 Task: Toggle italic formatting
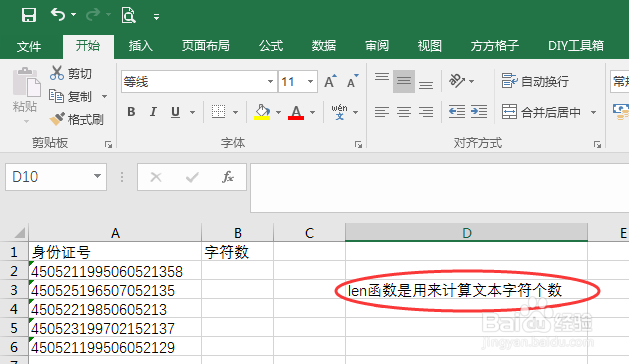[x=153, y=112]
